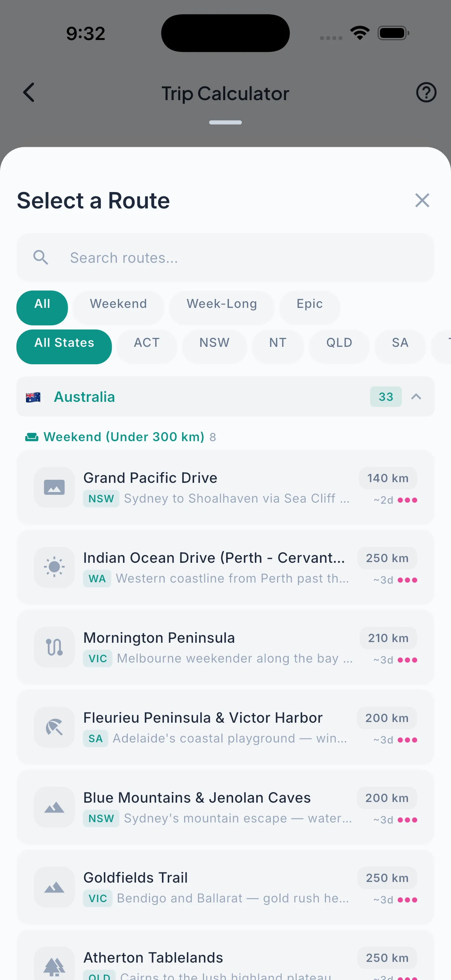
Task: Click the search magnifier icon
Action: point(41,258)
